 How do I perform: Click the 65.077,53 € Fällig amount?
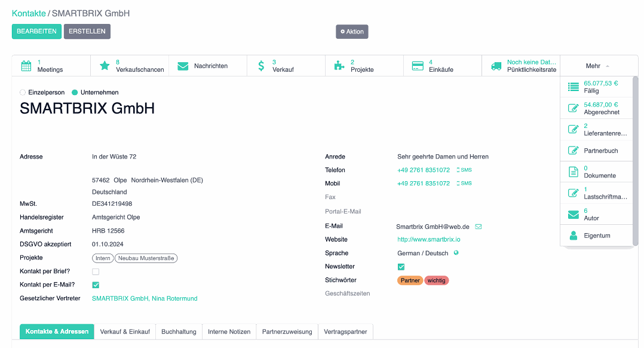tap(601, 83)
